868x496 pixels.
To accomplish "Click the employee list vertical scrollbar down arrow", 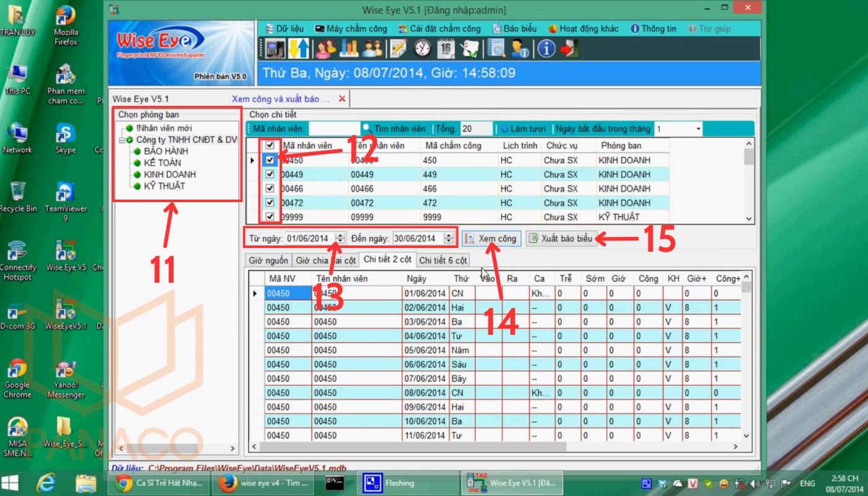I will 749,218.
